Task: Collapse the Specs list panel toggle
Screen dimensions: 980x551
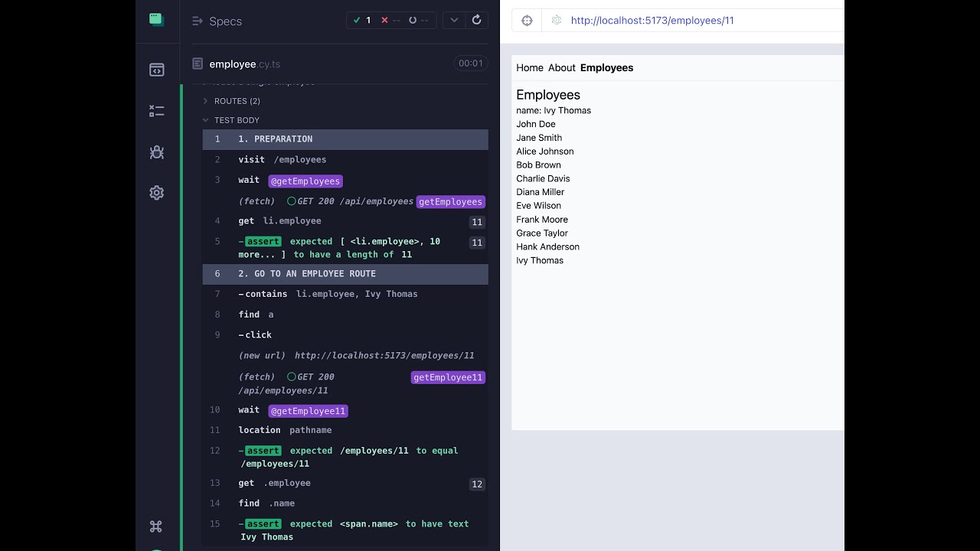Action: tap(198, 21)
